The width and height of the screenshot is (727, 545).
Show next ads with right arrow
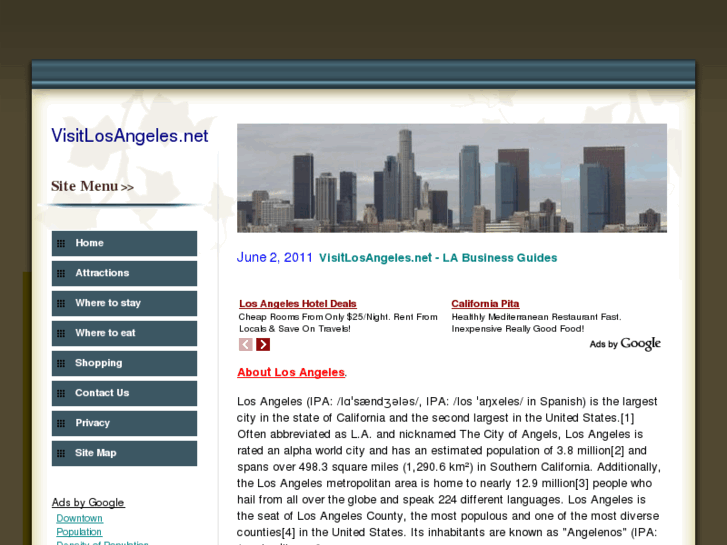click(263, 344)
